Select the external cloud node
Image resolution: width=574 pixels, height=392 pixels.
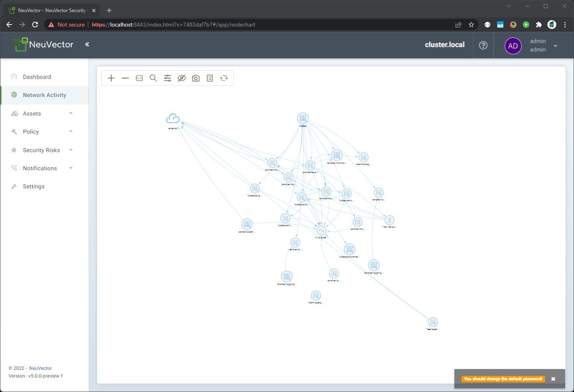click(173, 119)
